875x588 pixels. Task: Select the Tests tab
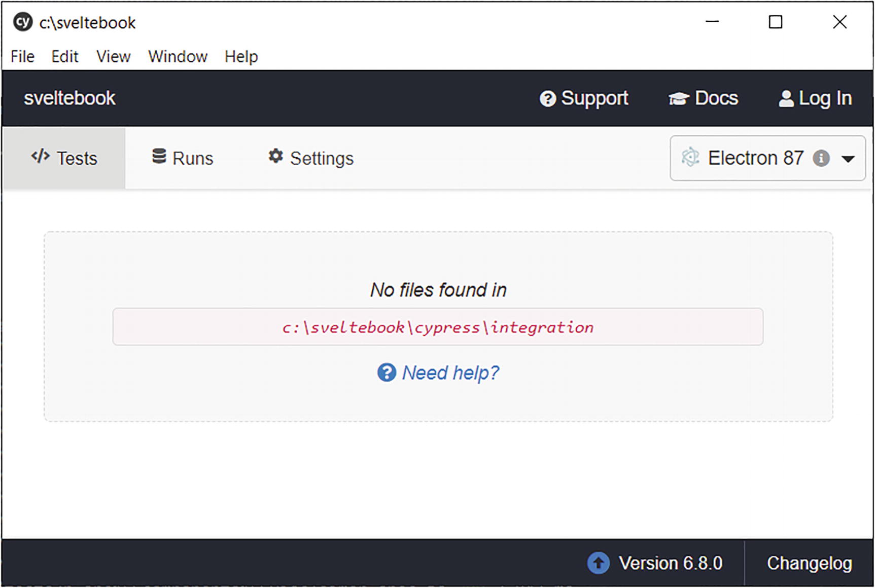pyautogui.click(x=64, y=158)
